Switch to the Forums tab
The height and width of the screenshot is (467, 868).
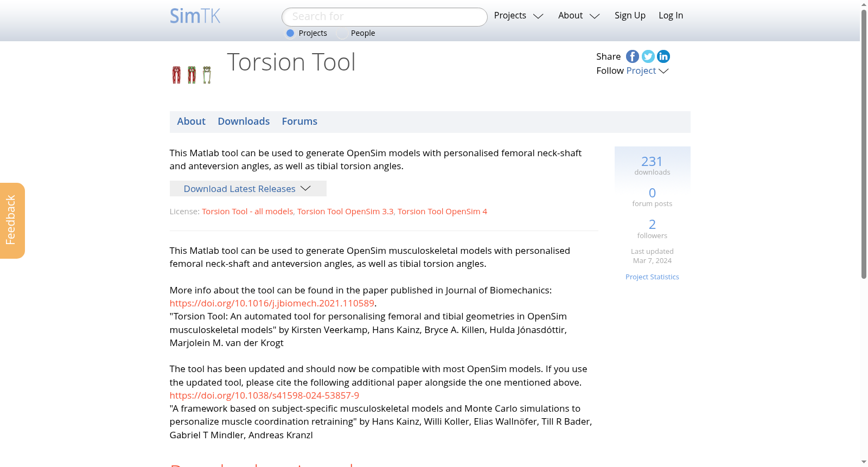[299, 121]
